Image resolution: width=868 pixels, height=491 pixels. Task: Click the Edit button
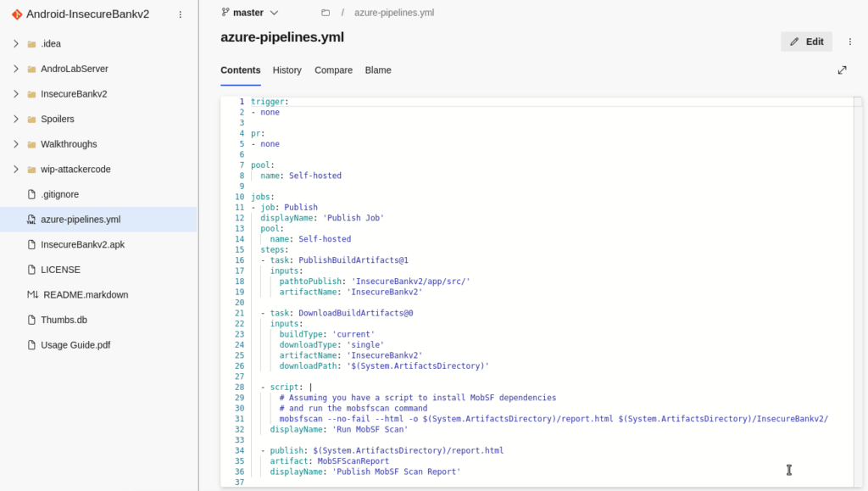806,42
